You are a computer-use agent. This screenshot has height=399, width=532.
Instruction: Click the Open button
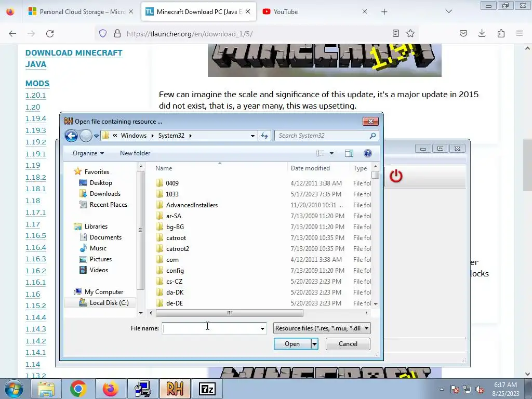click(292, 344)
